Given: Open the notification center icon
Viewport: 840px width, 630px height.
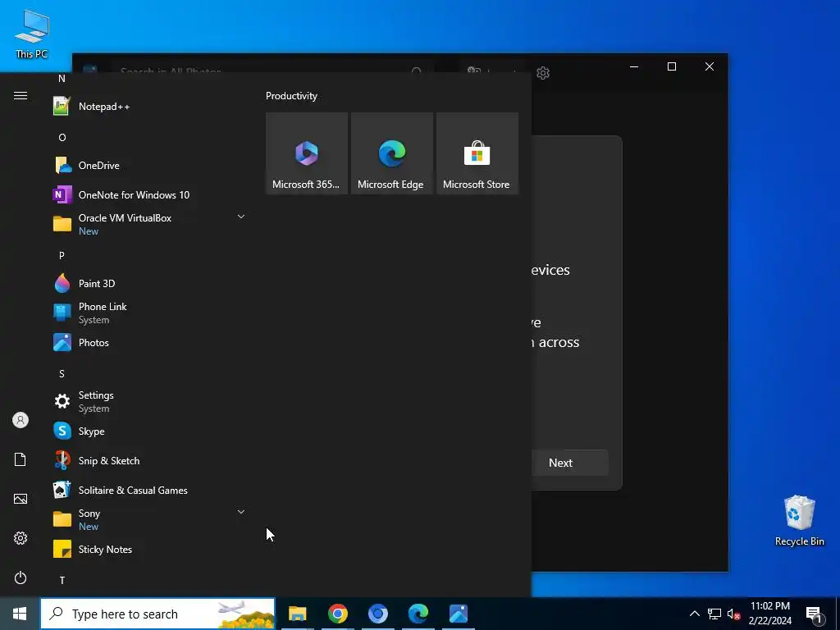Looking at the screenshot, I should click(x=815, y=614).
